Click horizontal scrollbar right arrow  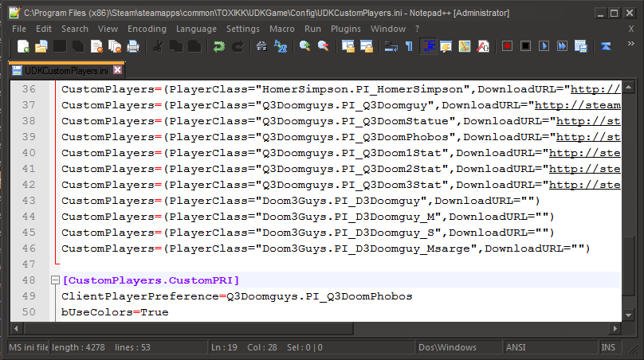point(615,328)
